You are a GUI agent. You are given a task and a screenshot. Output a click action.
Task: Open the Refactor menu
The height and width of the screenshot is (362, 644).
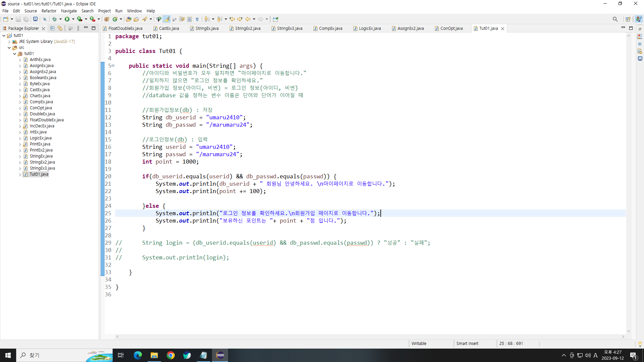(x=49, y=11)
